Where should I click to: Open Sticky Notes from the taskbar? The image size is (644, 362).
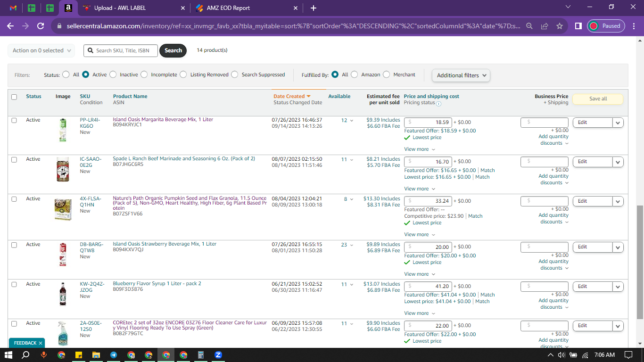[79, 355]
